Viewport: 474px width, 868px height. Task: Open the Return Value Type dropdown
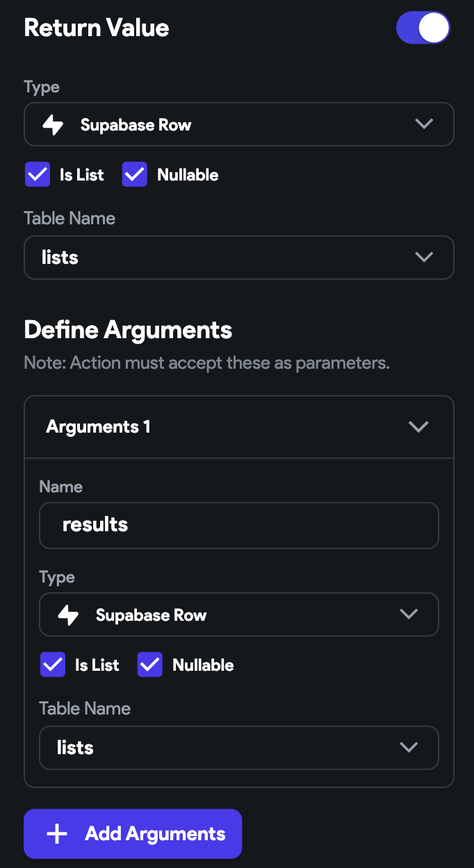239,124
